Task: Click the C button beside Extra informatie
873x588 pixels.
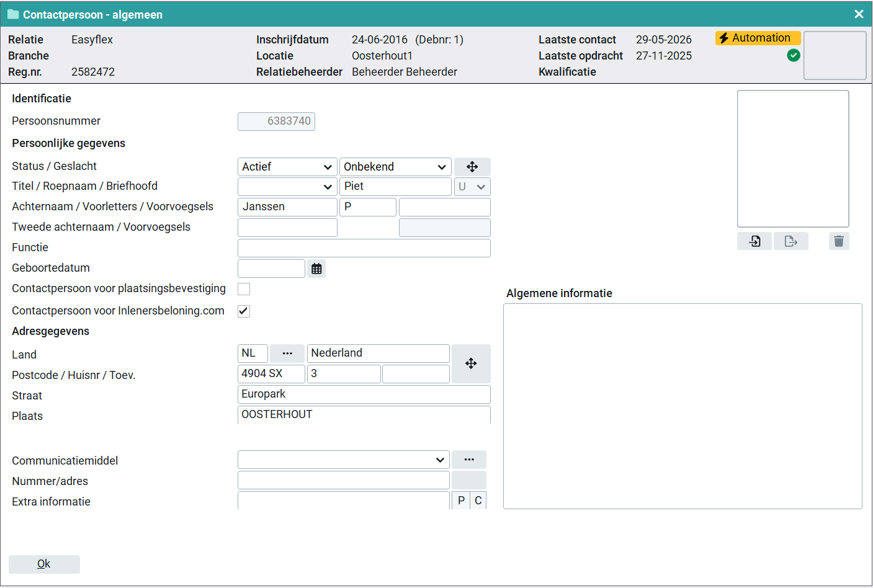Action: pyautogui.click(x=478, y=501)
